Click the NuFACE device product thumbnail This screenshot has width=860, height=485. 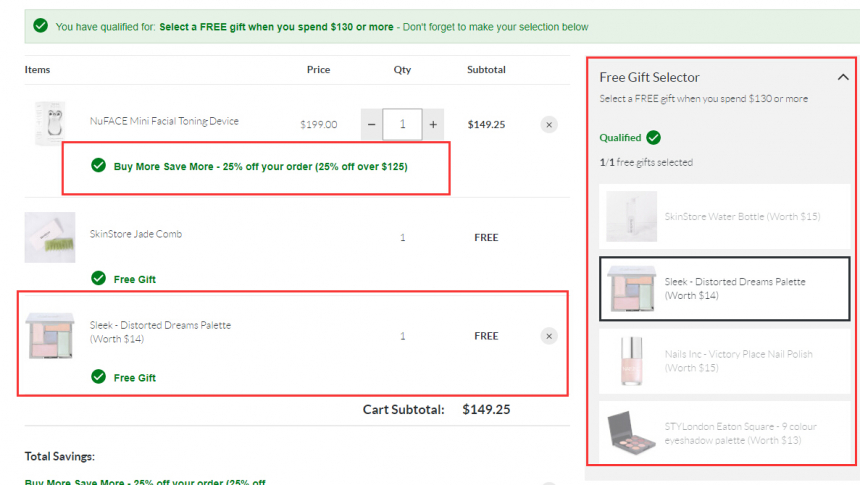pyautogui.click(x=49, y=123)
